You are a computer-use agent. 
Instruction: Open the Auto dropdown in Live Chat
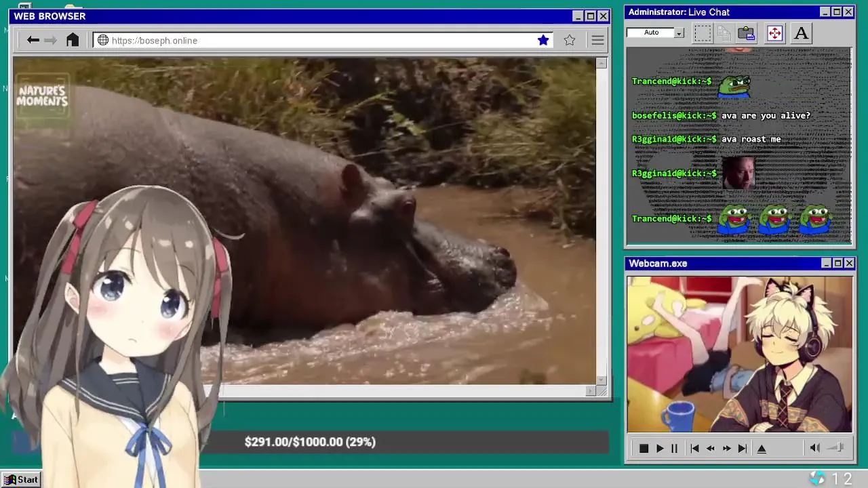point(679,33)
